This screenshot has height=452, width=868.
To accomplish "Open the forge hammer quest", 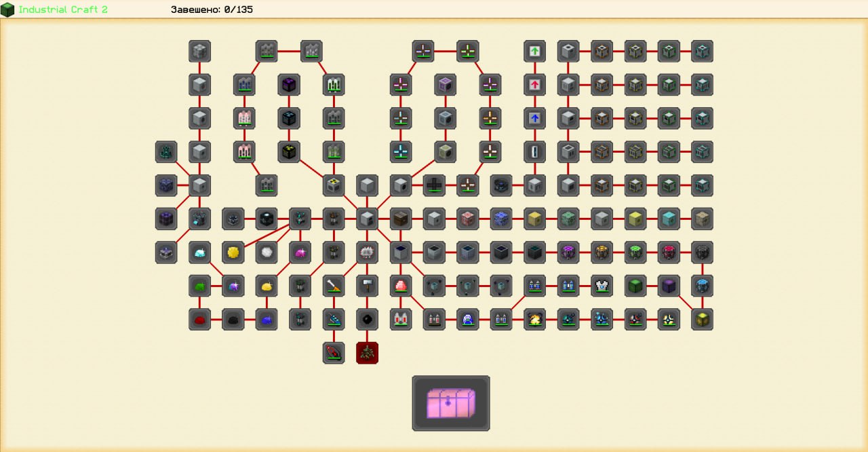I will tap(367, 286).
